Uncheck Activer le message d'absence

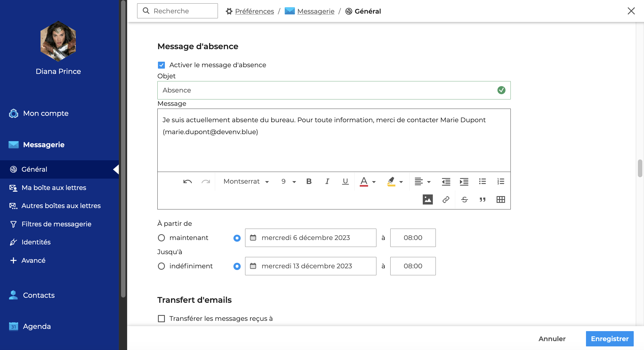tap(161, 65)
